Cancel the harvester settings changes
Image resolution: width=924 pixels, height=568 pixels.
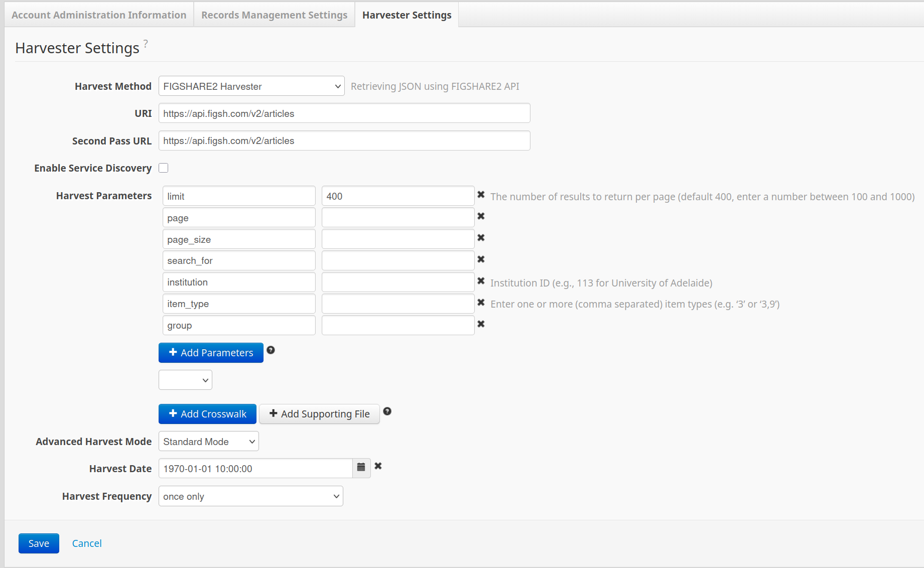87,543
